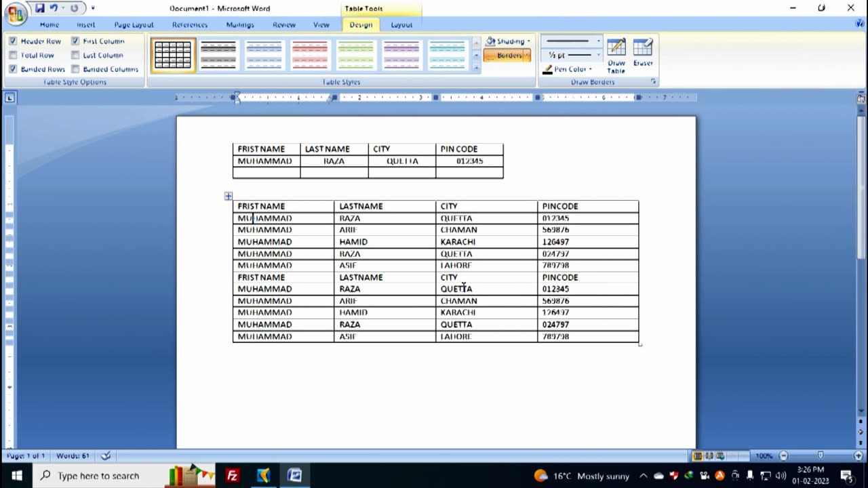Image resolution: width=868 pixels, height=488 pixels.
Task: Select the Draw Table tool
Action: point(616,56)
